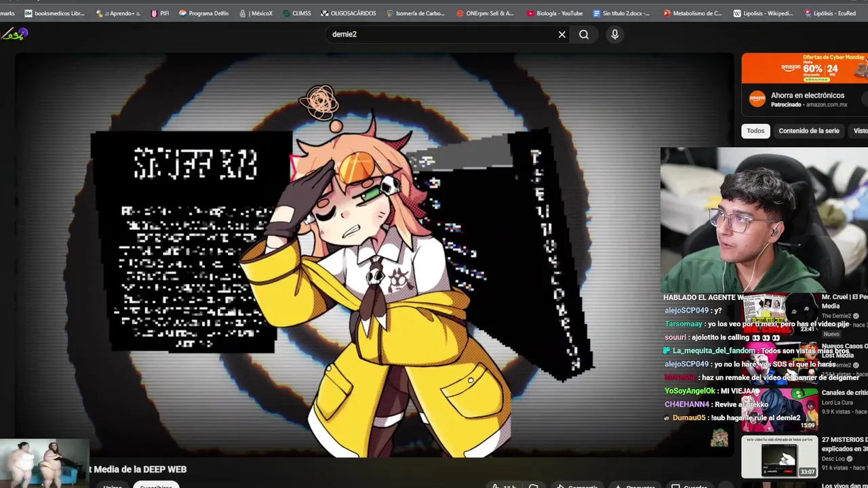Click Tarsomaay chat message
This screenshot has height=488, width=868.
tap(757, 324)
